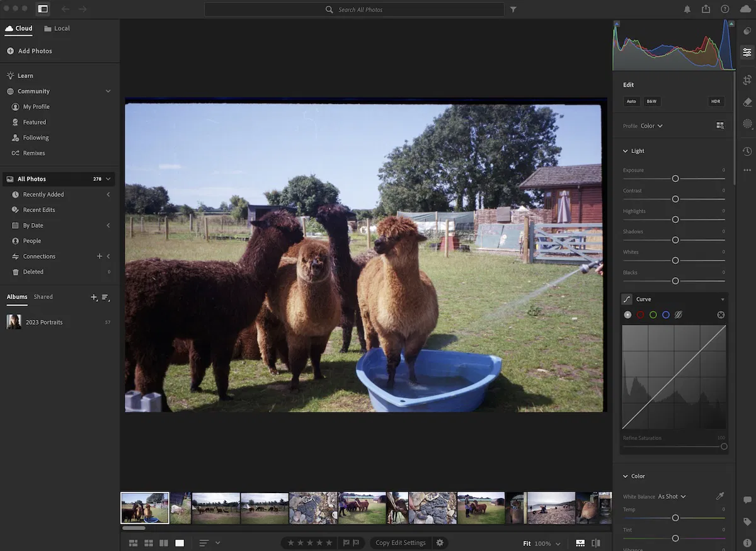Open the White Balance As Shot dropdown
756x551 pixels.
(x=672, y=497)
